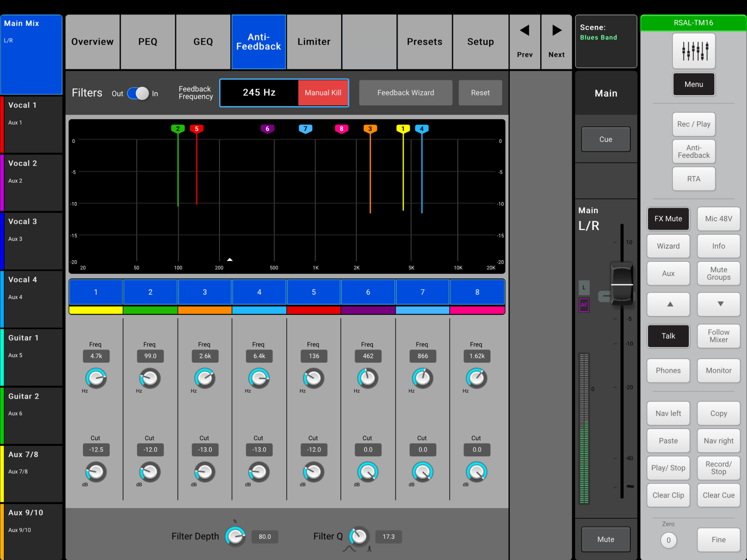The height and width of the screenshot is (560, 747).
Task: Click the Next right arrow icon
Action: coord(556,31)
